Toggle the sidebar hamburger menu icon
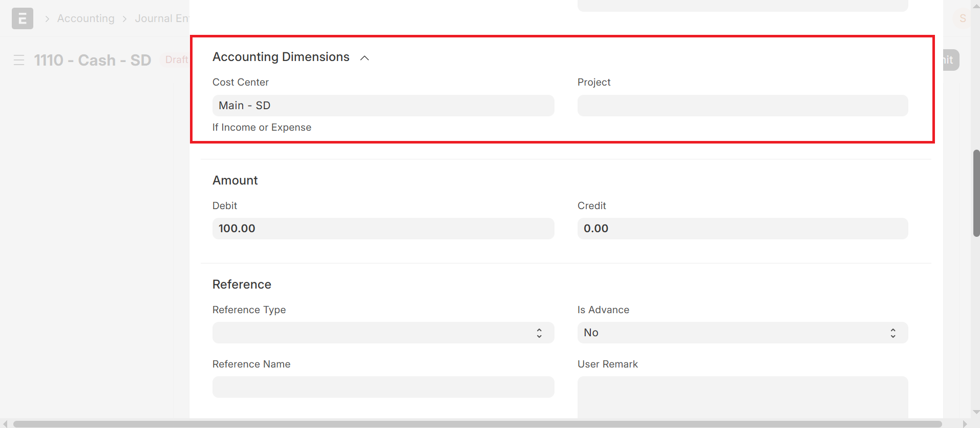Screen dimensions: 980x428 click(19, 60)
